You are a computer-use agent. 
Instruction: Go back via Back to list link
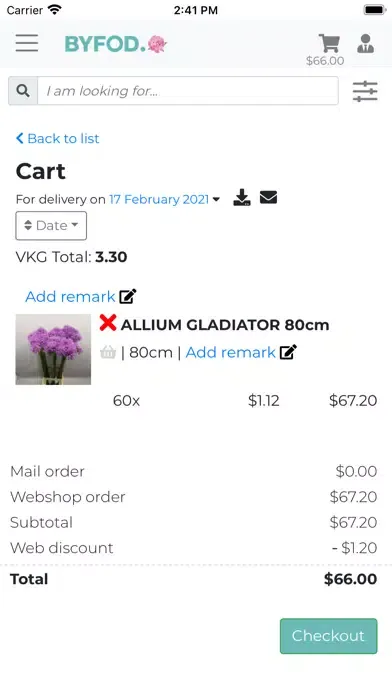click(57, 138)
